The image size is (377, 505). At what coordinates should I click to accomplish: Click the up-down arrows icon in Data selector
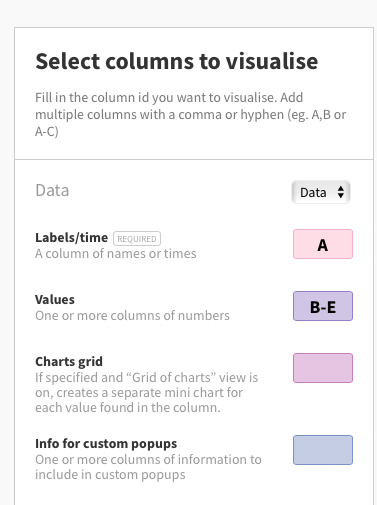[x=340, y=192]
